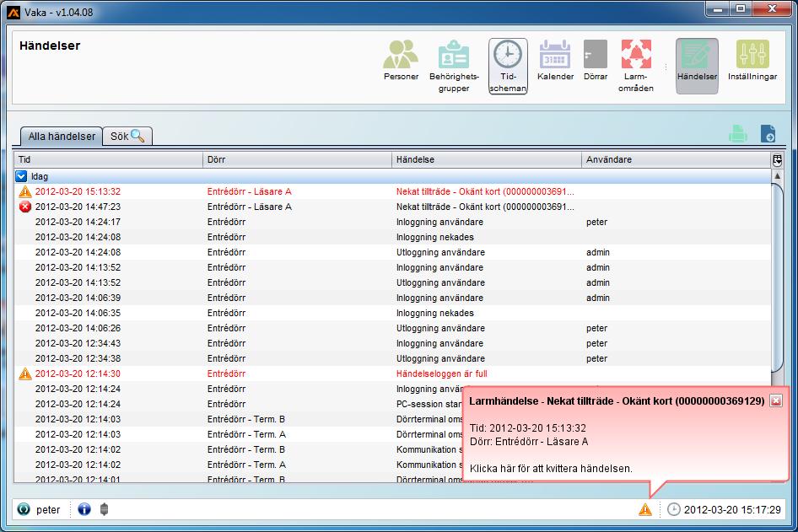Click scrollbar up arrow in event list
The image size is (798, 532).
777,176
